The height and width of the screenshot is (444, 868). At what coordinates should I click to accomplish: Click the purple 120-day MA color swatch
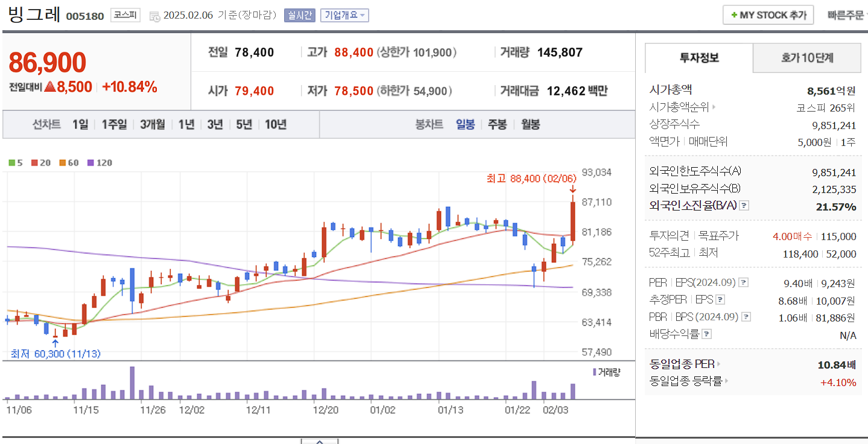click(x=90, y=163)
